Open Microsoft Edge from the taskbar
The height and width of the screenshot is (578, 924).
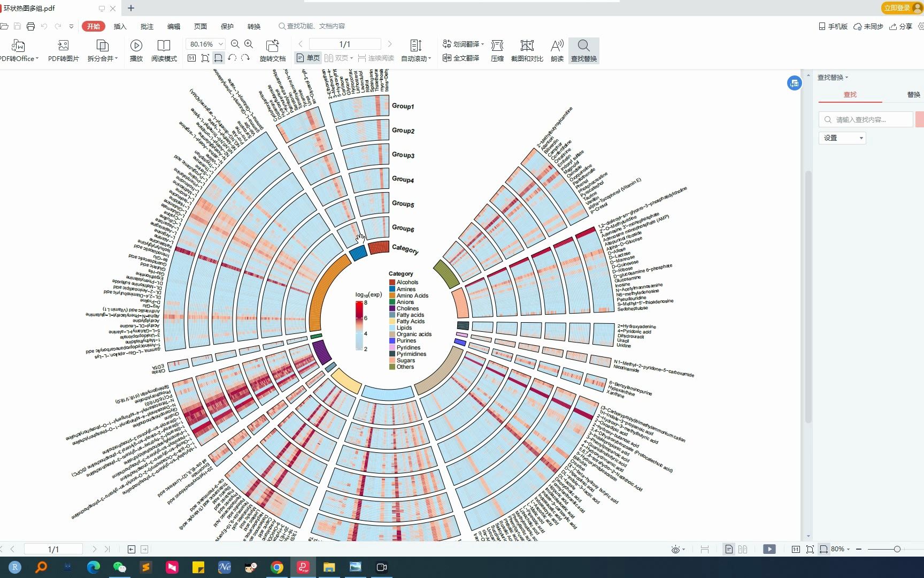click(94, 567)
